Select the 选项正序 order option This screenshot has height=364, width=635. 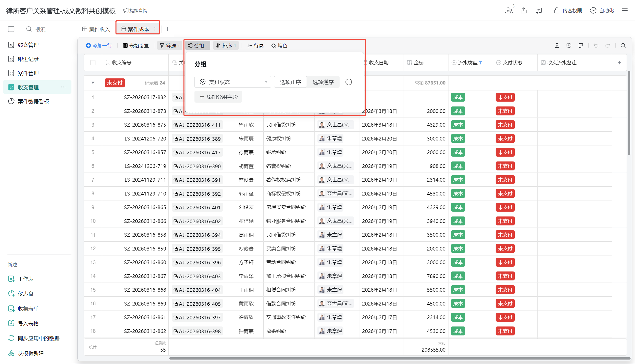click(x=290, y=82)
